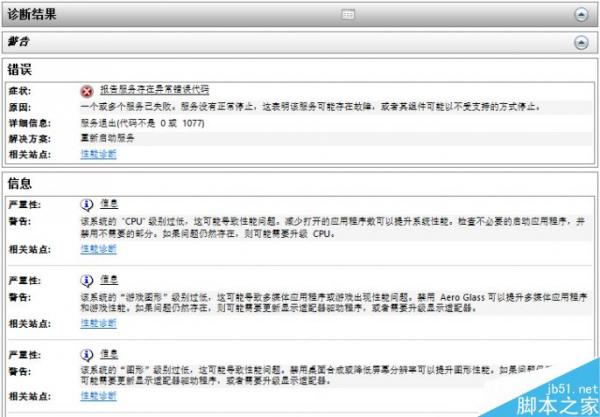
Task: Select the 重新启动服务 solution text
Action: [107, 138]
